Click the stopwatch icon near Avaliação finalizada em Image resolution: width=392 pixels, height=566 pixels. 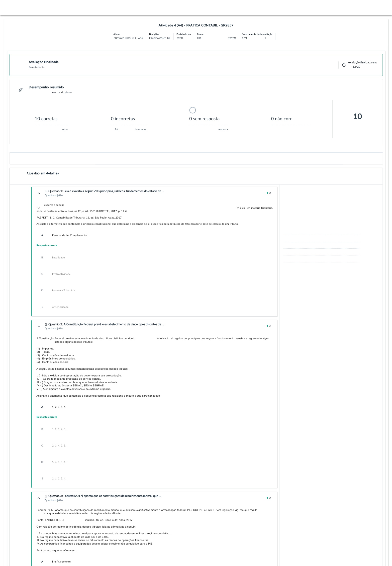pyautogui.click(x=344, y=65)
